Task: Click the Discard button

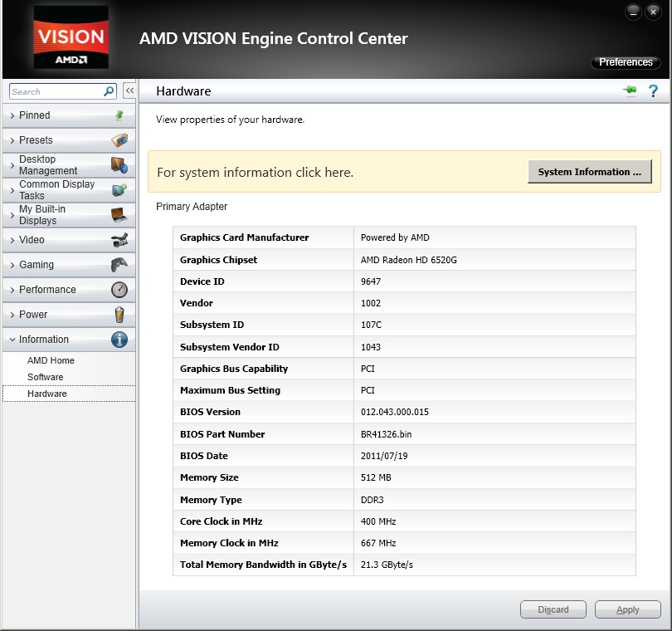Action: [553, 609]
